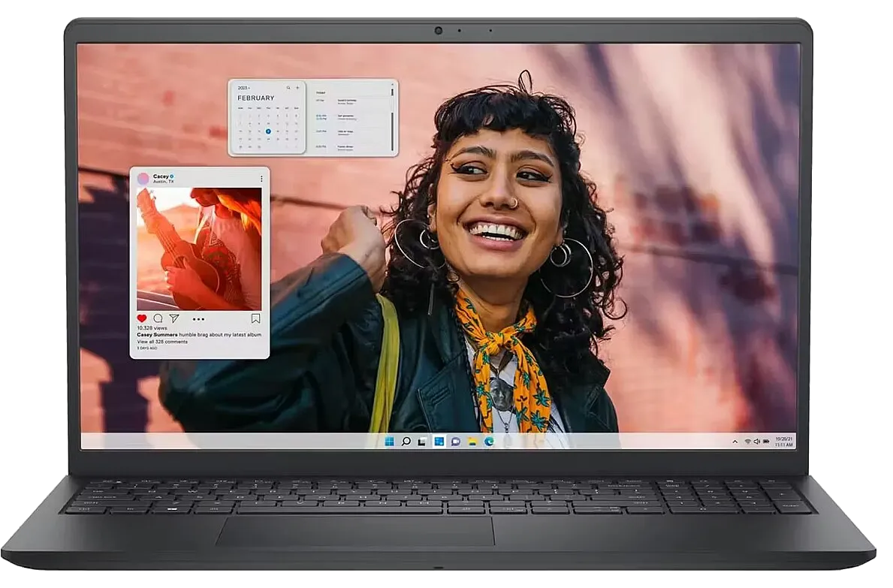The width and height of the screenshot is (893, 588).
Task: Click the Wi-Fi network tray icon
Action: coord(747,441)
